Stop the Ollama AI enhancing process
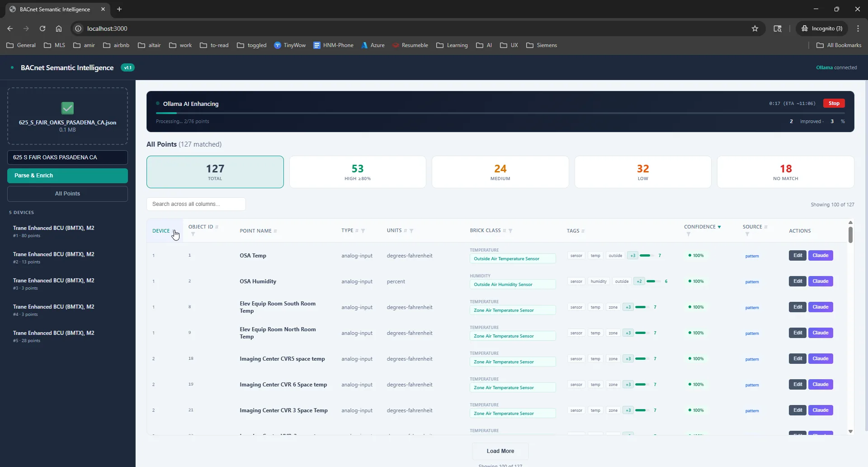 point(834,104)
